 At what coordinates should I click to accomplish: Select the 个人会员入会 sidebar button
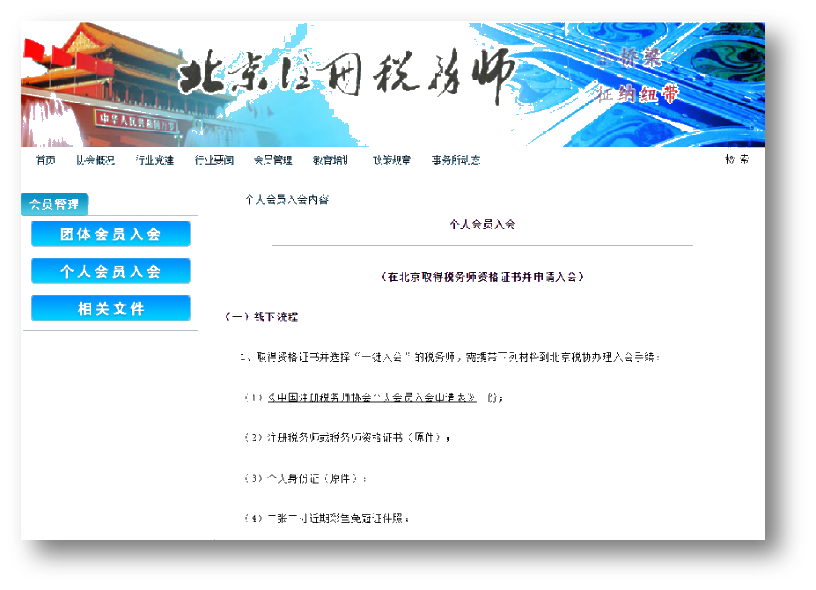tap(110, 270)
